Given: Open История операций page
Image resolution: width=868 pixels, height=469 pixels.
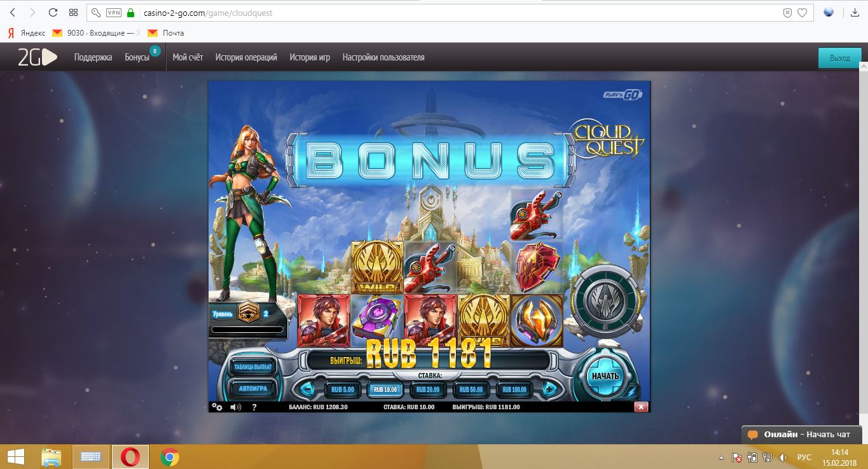Looking at the screenshot, I should 246,57.
